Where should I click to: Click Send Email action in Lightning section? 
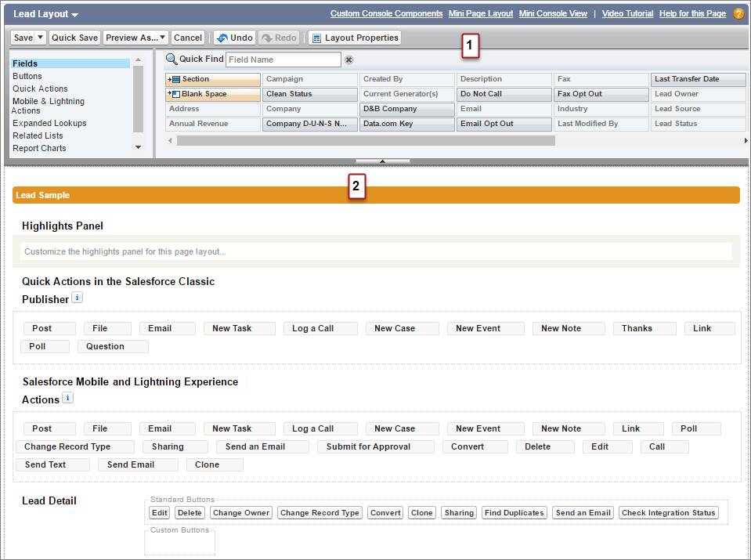coord(138,464)
